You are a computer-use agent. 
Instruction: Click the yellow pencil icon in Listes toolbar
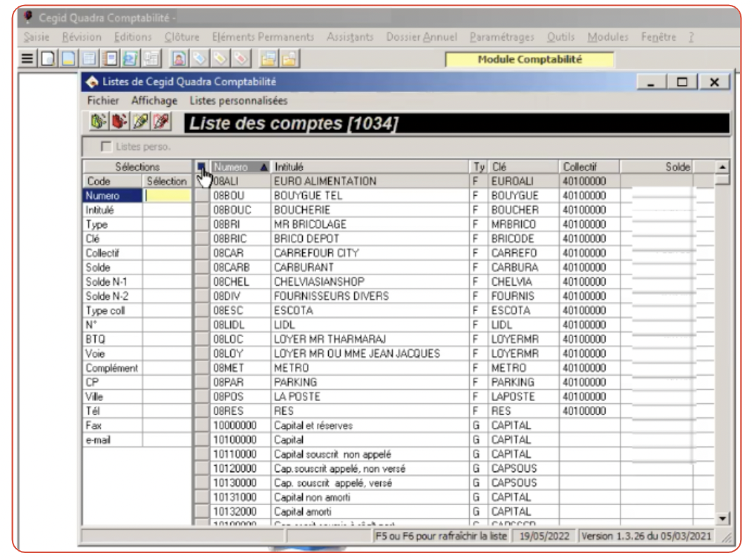point(141,122)
